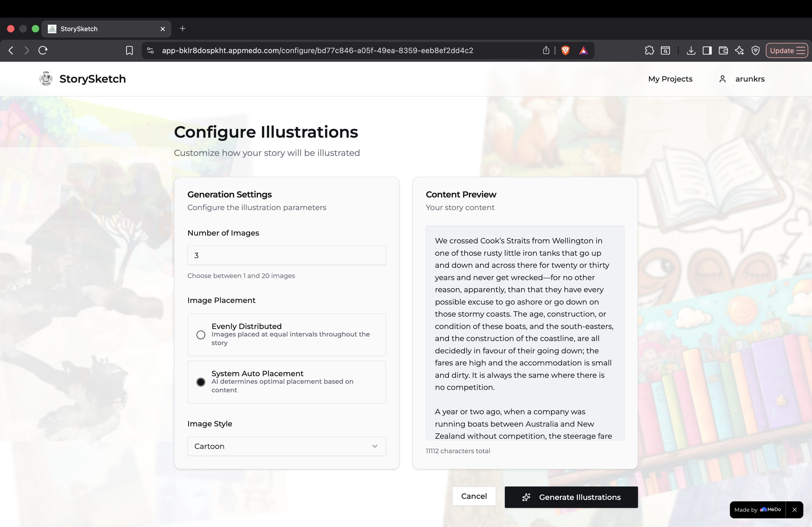Switch to the StorySketch browser tab
This screenshot has height=527, width=812.
[x=106, y=29]
